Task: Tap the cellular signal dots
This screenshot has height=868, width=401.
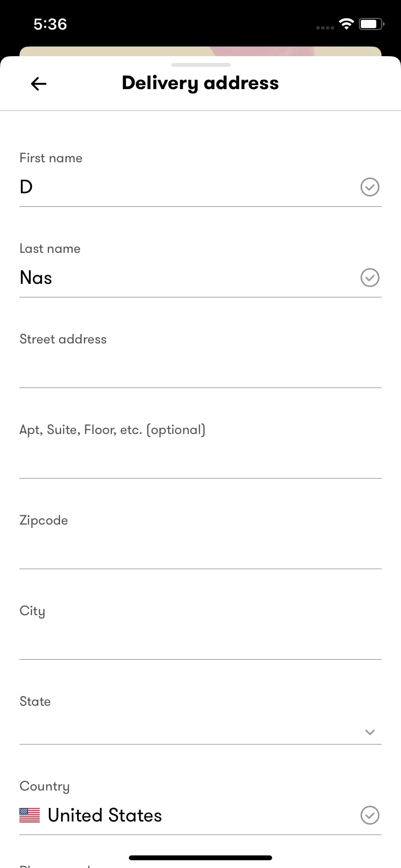Action: [x=325, y=28]
